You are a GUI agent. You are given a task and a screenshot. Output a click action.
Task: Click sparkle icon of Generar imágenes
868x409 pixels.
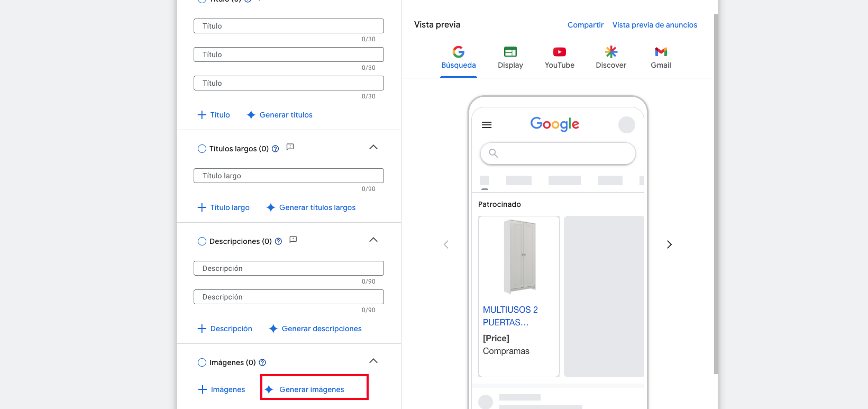269,389
